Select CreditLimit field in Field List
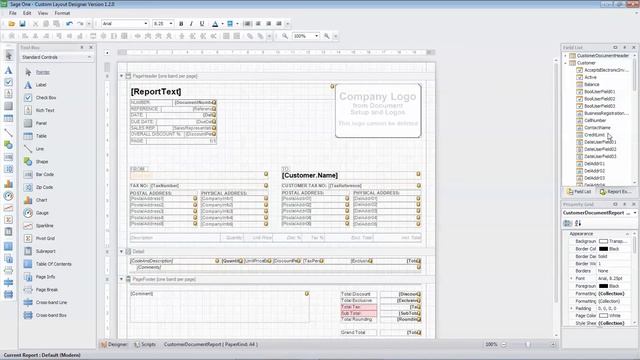 pyautogui.click(x=594, y=135)
